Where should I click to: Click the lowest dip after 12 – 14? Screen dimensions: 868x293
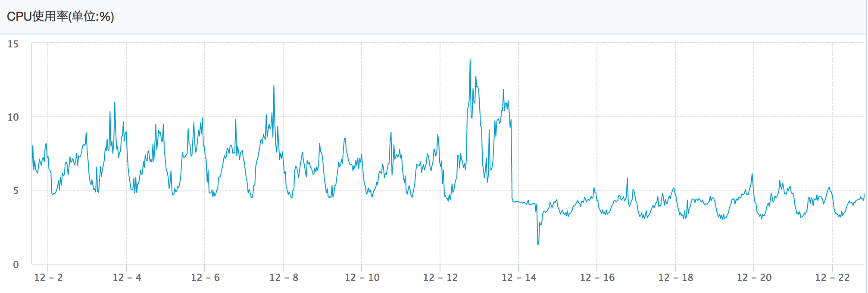pos(538,244)
